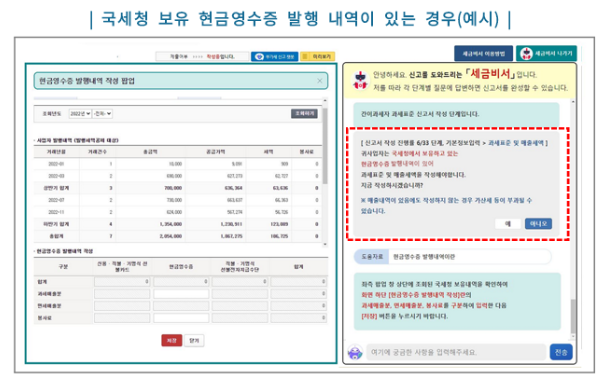Click the 거래건수 column header
Image resolution: width=607 pixels, height=386 pixels.
pyautogui.click(x=97, y=152)
